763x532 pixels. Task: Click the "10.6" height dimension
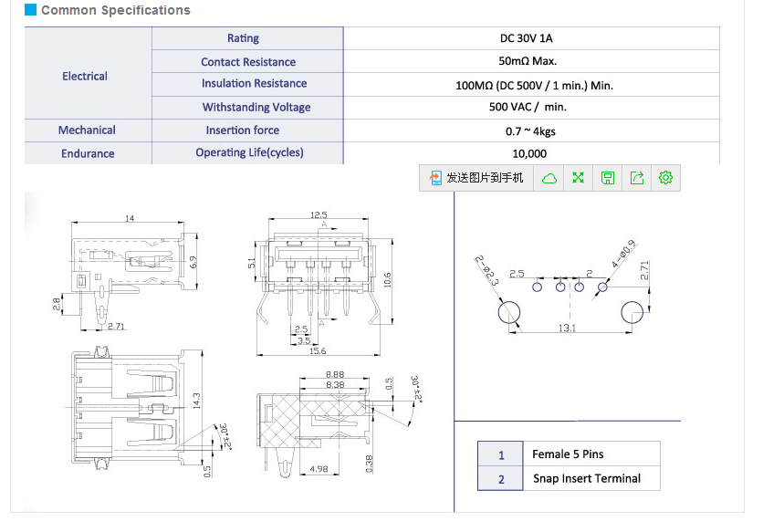click(387, 280)
